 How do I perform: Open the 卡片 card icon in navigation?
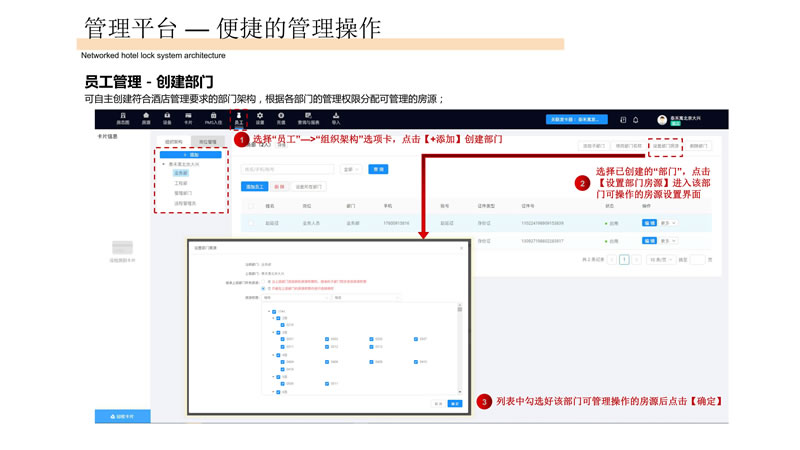[188, 118]
